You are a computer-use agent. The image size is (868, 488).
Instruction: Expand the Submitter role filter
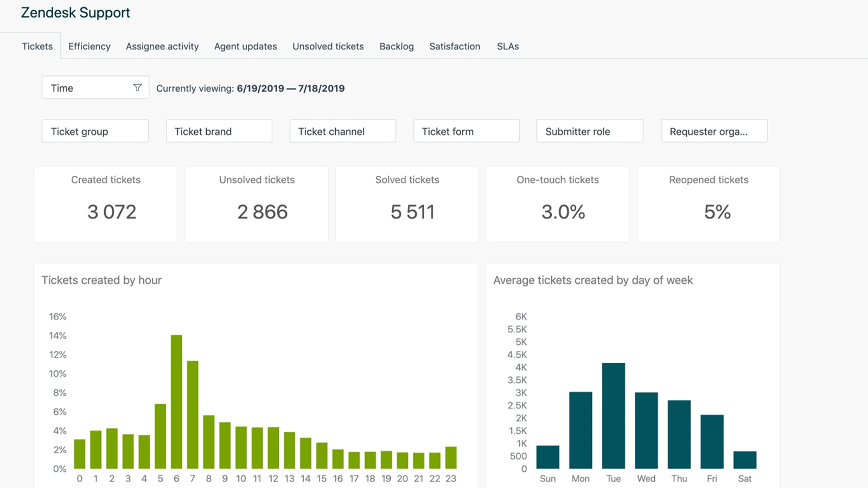pyautogui.click(x=590, y=131)
